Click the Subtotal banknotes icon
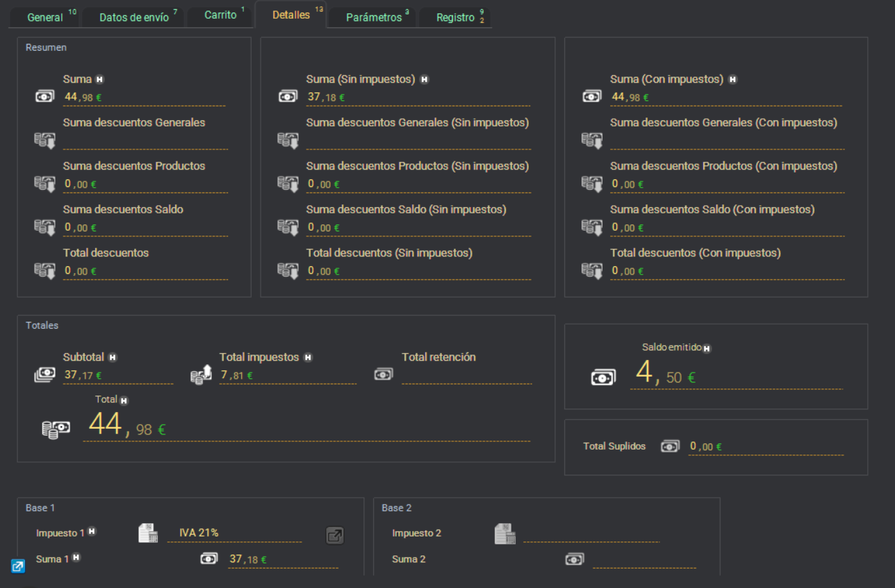Viewport: 895px width, 588px height. click(44, 375)
